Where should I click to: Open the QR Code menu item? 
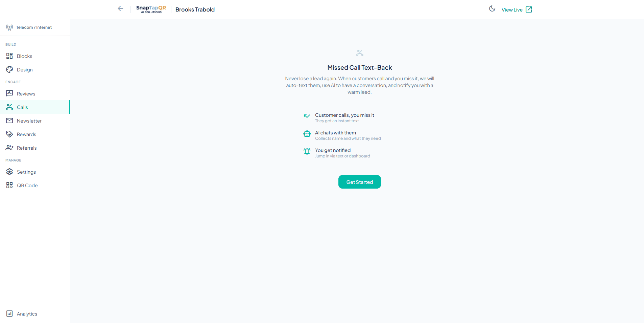pyautogui.click(x=27, y=186)
